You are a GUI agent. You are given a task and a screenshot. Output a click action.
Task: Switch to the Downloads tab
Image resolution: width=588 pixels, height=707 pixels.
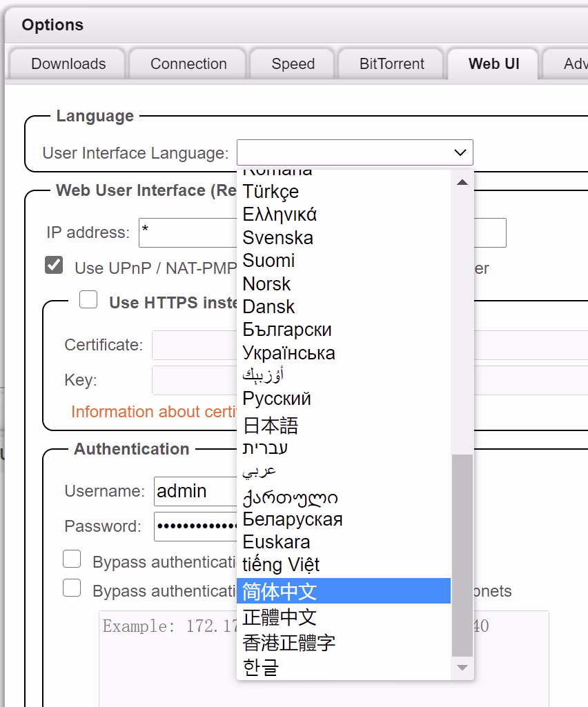tap(68, 64)
